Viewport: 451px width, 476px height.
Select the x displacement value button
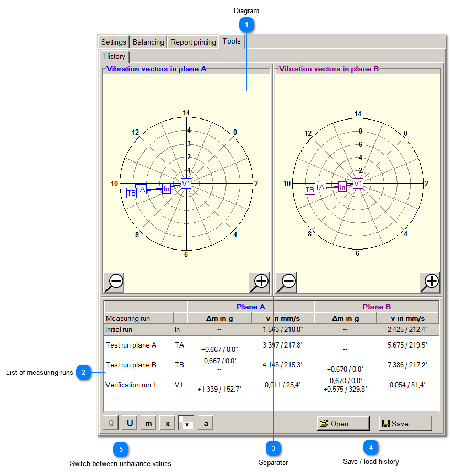tap(167, 423)
